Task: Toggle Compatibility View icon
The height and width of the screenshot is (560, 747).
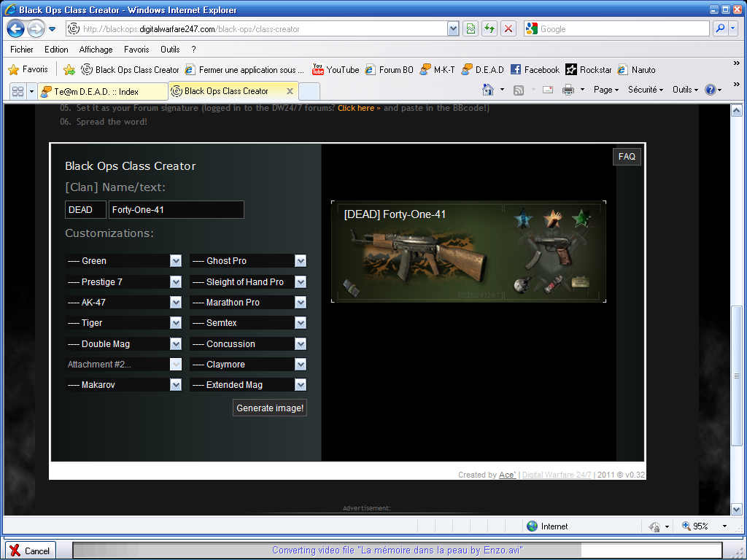Action: [471, 29]
